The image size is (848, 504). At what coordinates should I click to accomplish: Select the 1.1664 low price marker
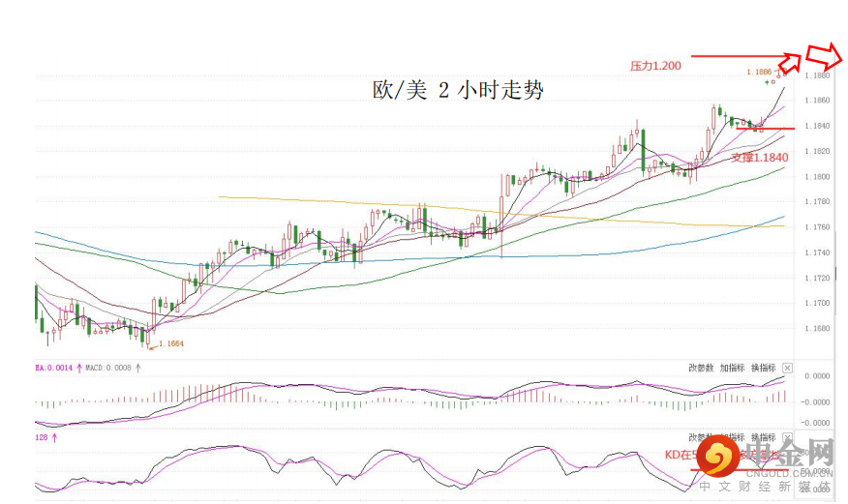click(171, 343)
